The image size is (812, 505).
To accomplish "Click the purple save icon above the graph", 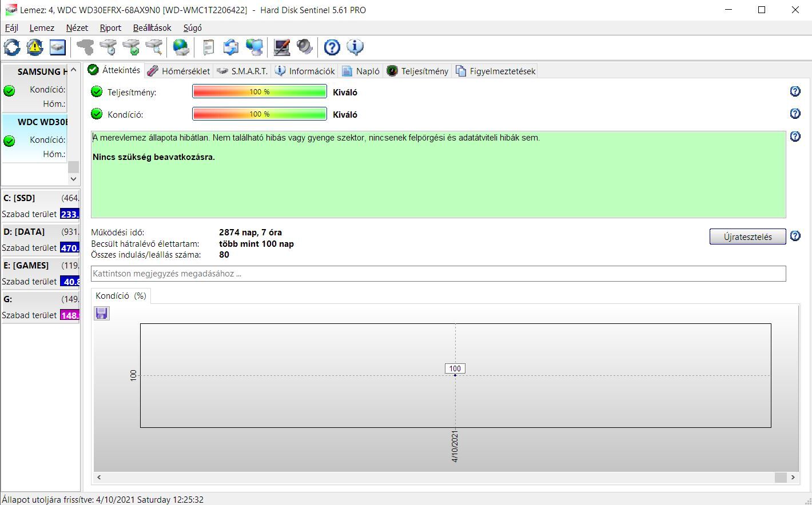I will tap(102, 313).
